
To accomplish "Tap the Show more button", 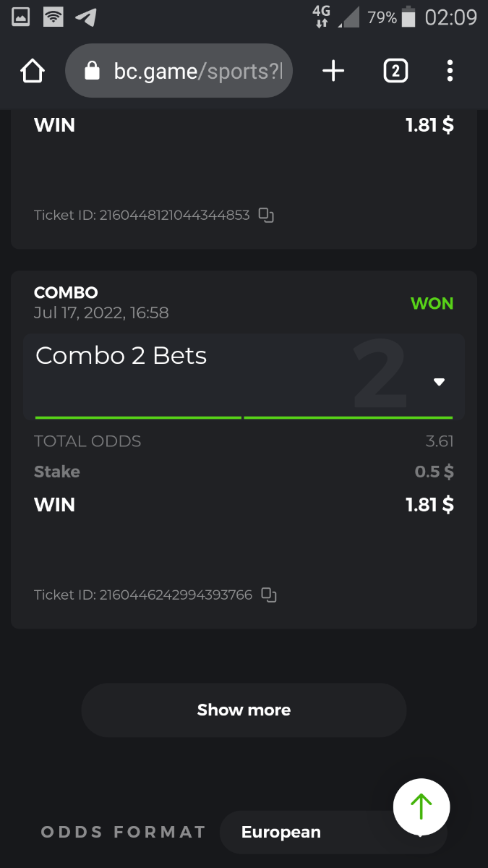I will 244,710.
